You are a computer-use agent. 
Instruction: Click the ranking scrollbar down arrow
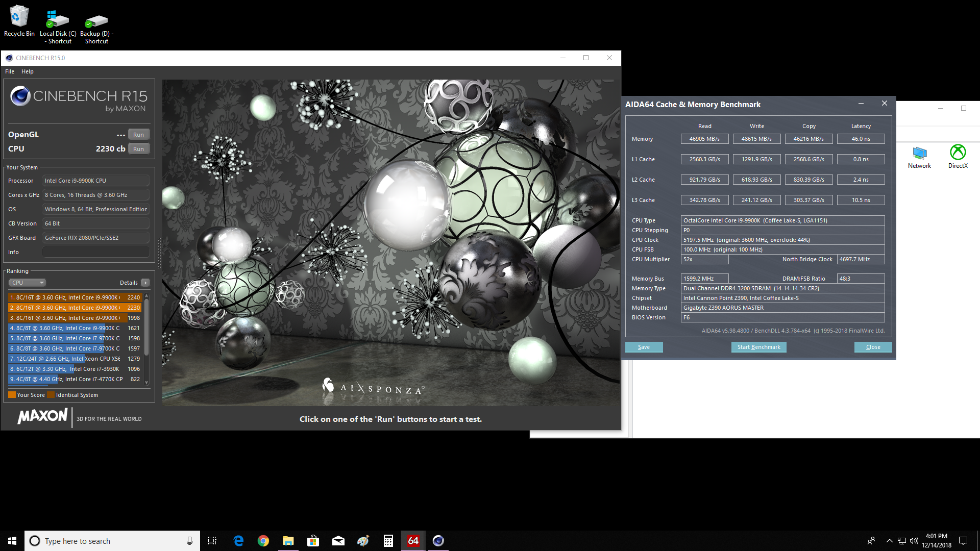147,383
